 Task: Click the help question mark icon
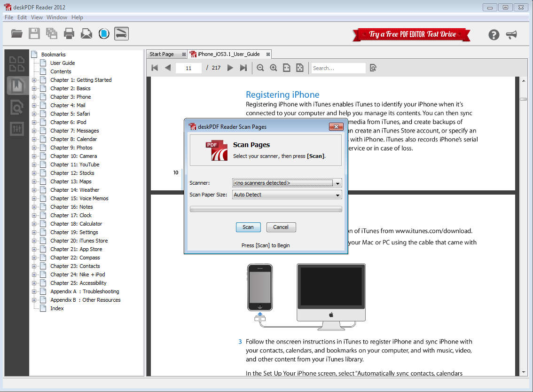pos(494,34)
